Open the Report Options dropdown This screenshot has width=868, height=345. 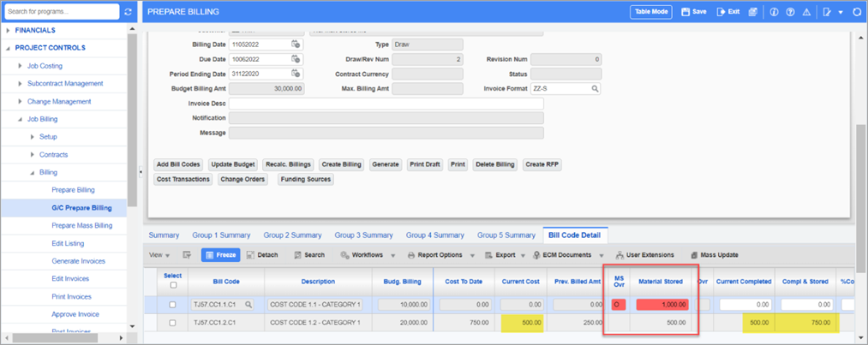pos(439,255)
